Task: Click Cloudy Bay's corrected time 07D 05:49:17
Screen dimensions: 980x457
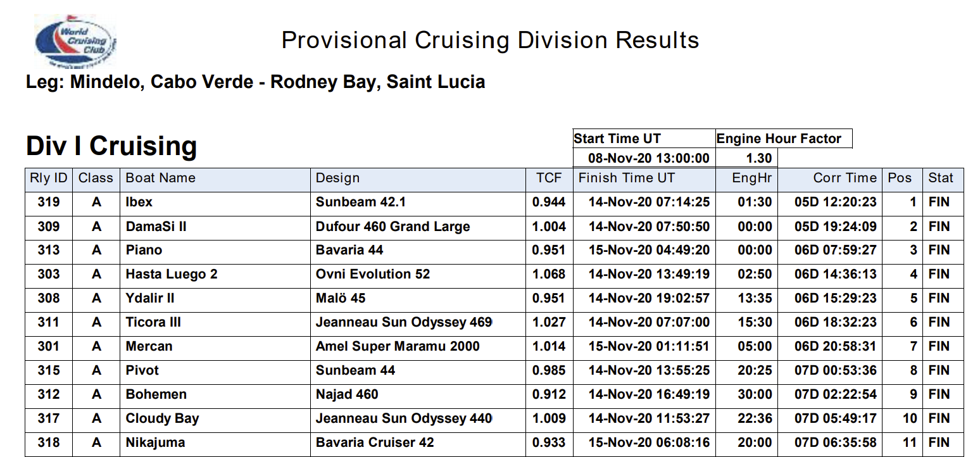Action: [835, 418]
